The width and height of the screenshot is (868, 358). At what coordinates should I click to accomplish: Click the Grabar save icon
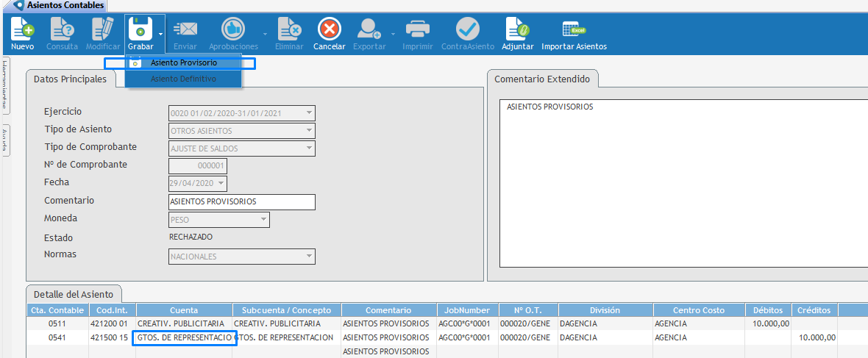click(x=140, y=30)
